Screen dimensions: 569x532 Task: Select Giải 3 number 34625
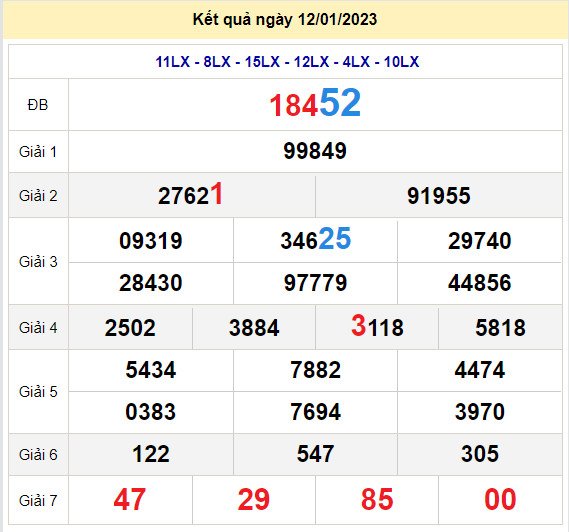315,239
